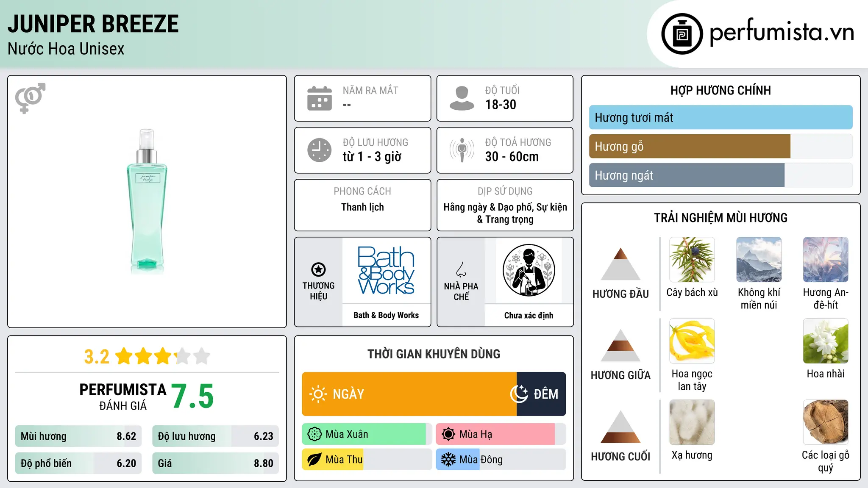The height and width of the screenshot is (488, 868).
Task: Click the Giá 8.80 score bar
Action: click(x=215, y=463)
